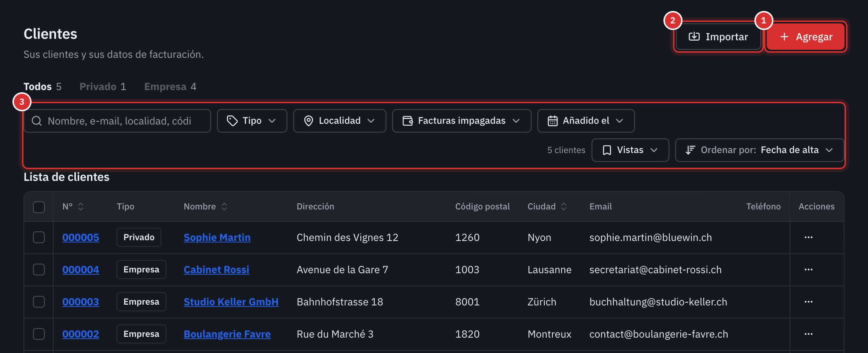Open client number 000005 link
Image resolution: width=868 pixels, height=353 pixels.
(x=81, y=237)
